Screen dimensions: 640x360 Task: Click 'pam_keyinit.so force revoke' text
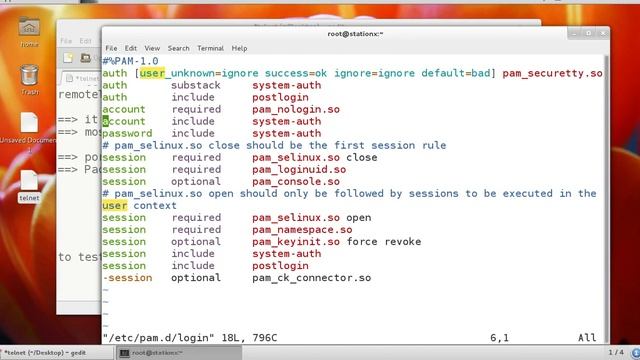(x=336, y=242)
